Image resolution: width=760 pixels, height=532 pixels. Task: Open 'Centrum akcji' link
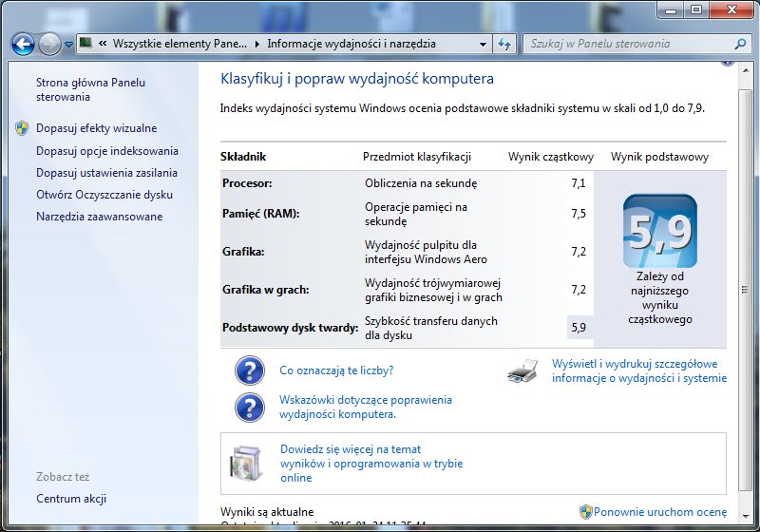[71, 499]
